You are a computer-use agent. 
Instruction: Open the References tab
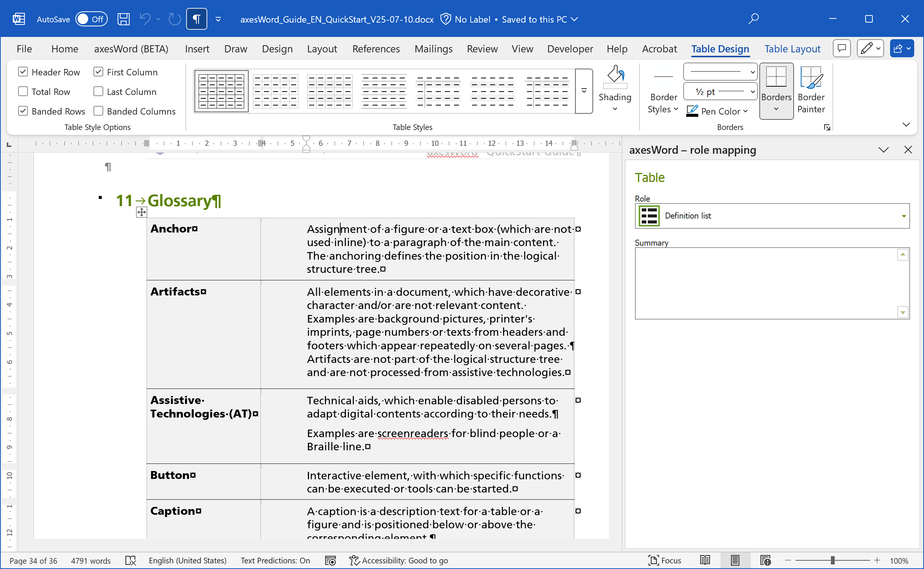point(376,49)
